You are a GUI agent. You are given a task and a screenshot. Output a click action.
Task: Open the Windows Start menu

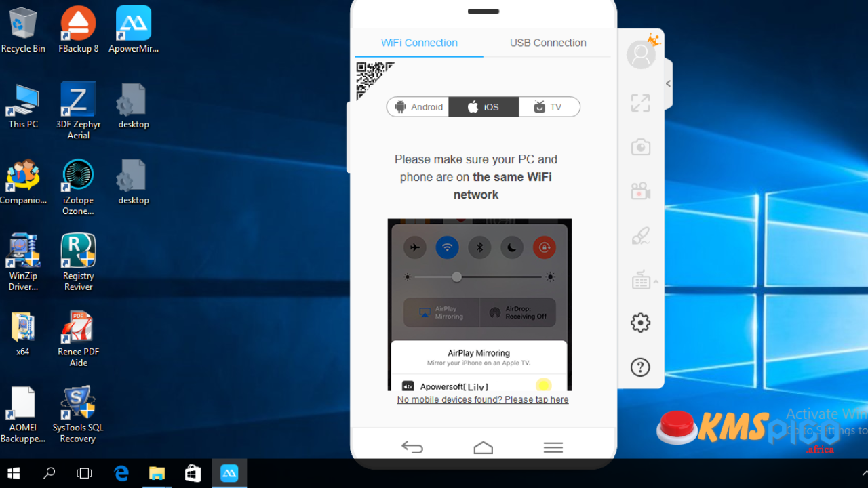14,473
